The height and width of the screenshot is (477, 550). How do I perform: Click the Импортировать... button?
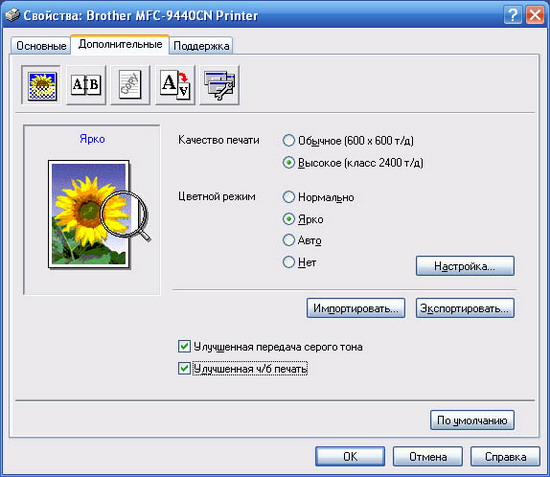356,308
